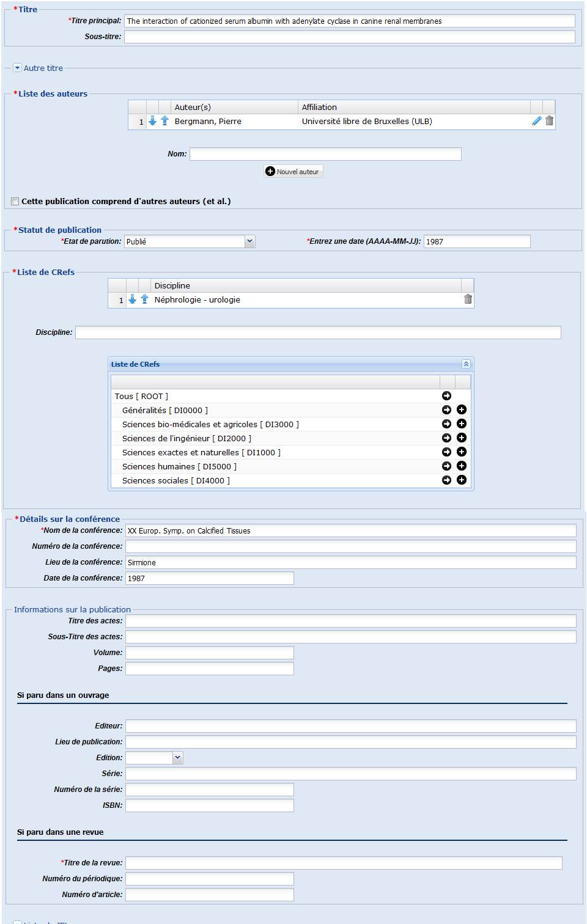
Task: Open Généralités [ DI0000 ] subcategories arrow
Action: [446, 410]
